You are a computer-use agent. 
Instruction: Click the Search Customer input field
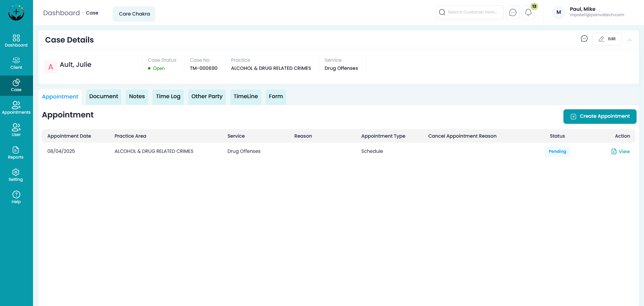pyautogui.click(x=472, y=12)
